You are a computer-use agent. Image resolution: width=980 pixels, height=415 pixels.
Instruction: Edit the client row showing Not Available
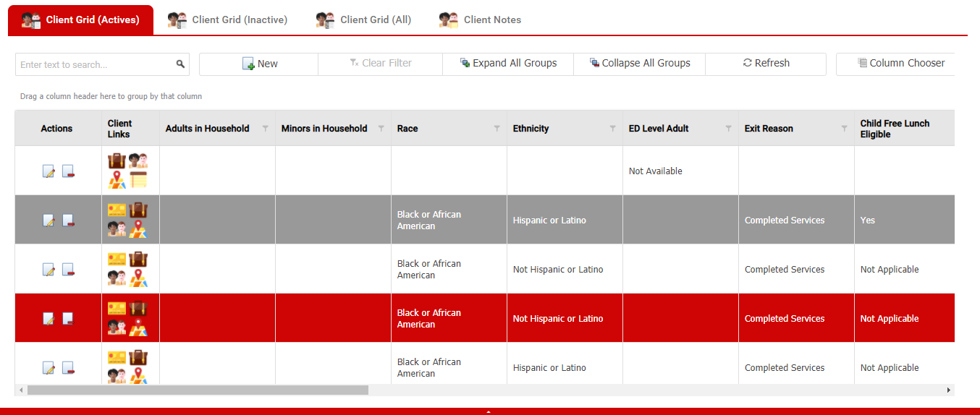pyautogui.click(x=48, y=171)
